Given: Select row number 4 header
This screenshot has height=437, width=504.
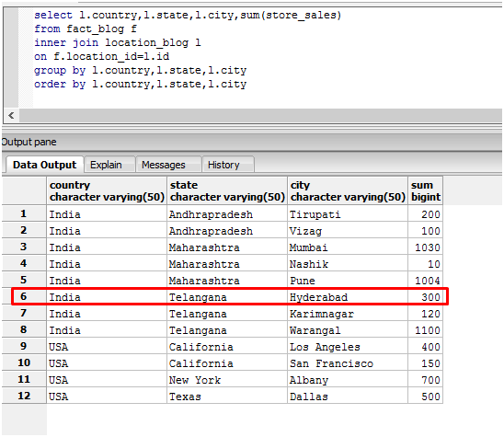Looking at the screenshot, I should click(24, 263).
